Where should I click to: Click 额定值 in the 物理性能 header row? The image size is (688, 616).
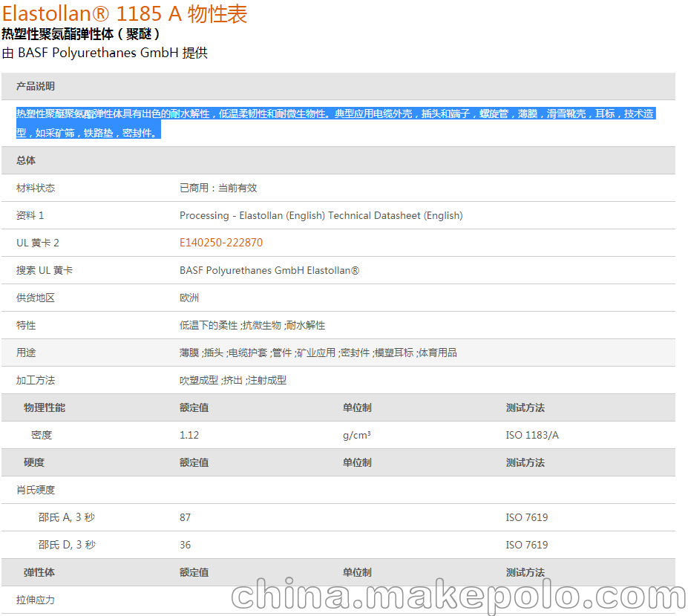pos(194,407)
